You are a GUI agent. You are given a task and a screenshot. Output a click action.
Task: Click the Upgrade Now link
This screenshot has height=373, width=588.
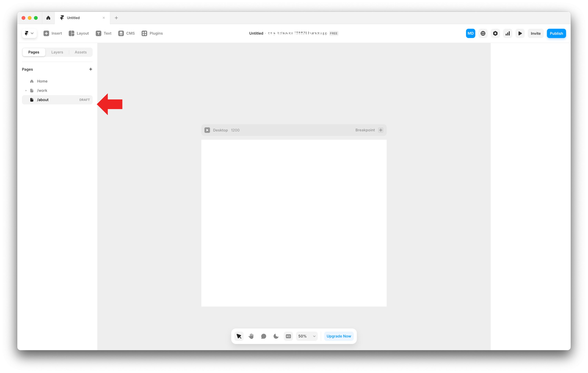(x=338, y=336)
